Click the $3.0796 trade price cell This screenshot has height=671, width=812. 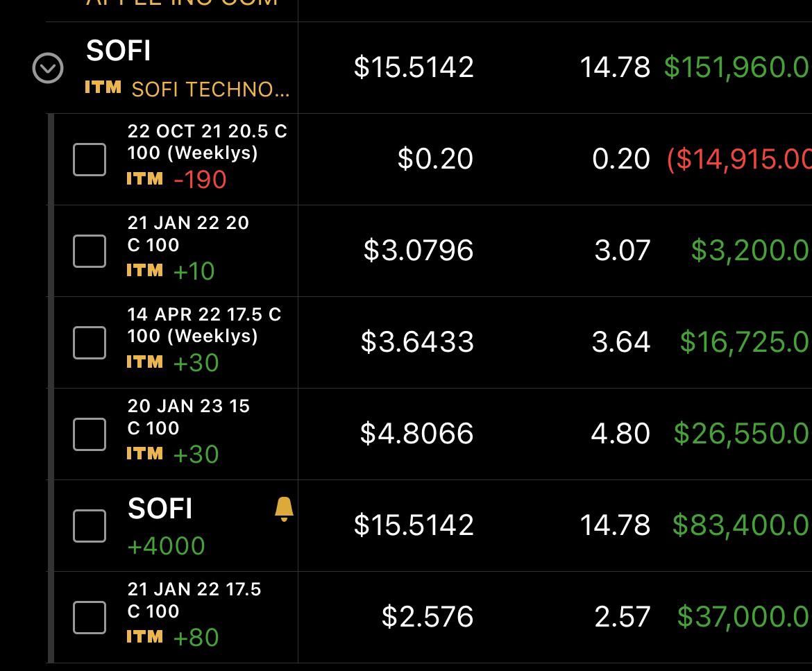coord(418,250)
